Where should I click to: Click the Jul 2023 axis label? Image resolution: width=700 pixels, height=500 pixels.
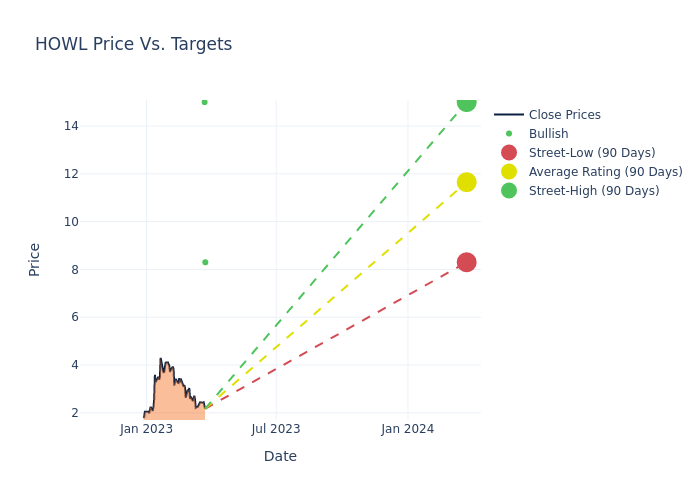pyautogui.click(x=276, y=429)
